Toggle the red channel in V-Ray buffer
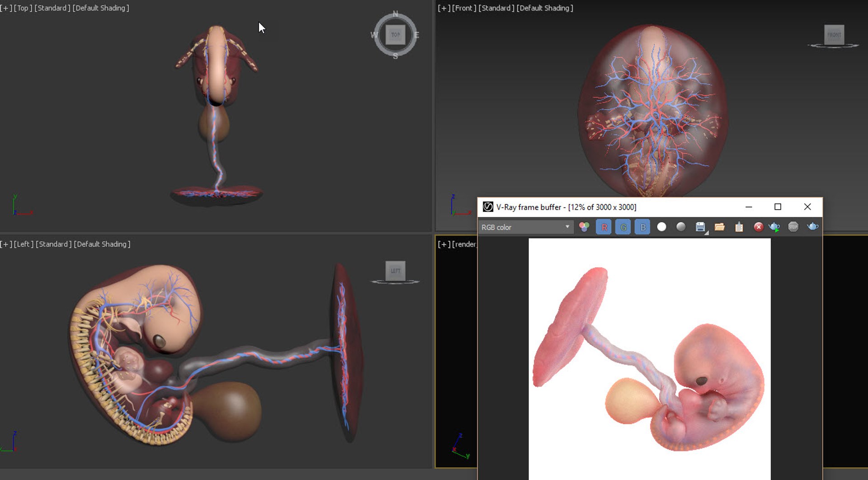 (604, 227)
